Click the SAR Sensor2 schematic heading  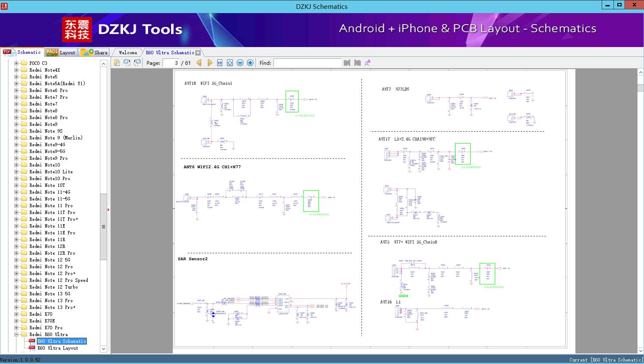[x=193, y=259]
